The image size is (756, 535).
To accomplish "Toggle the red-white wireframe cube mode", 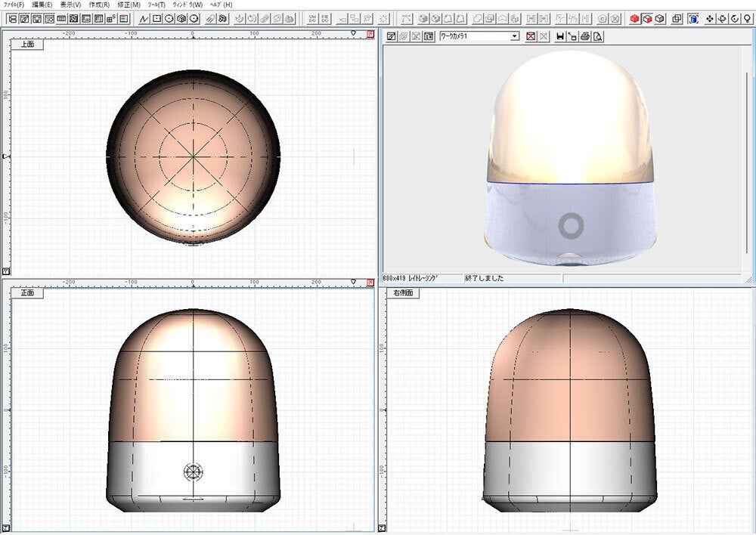I will tap(647, 18).
